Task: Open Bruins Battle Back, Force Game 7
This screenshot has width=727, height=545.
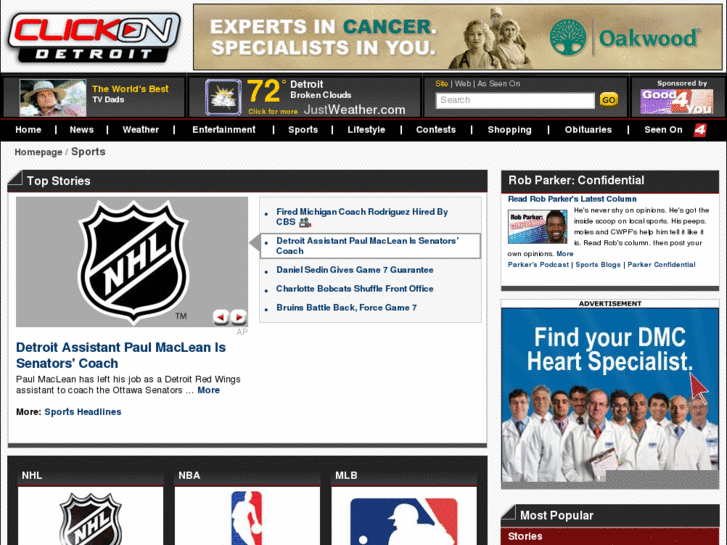Action: [x=346, y=308]
